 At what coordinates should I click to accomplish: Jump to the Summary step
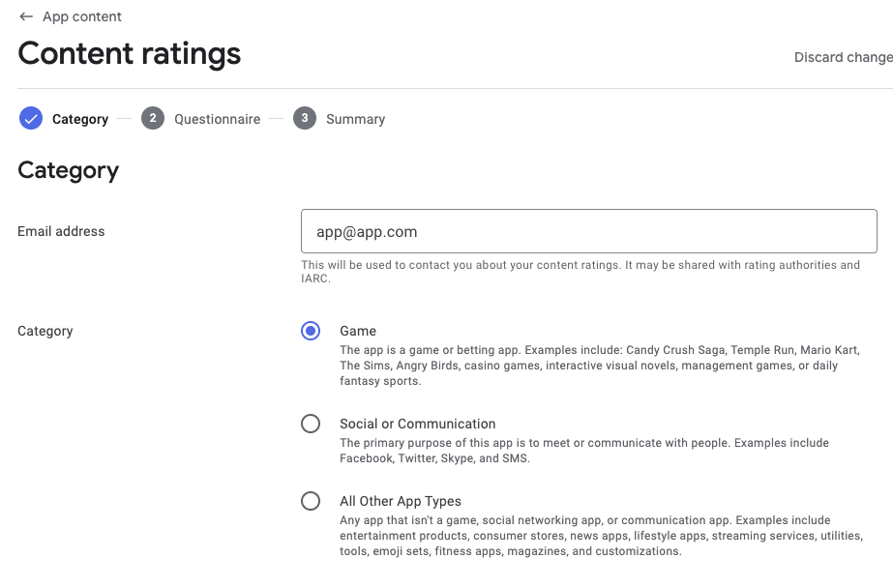[355, 119]
